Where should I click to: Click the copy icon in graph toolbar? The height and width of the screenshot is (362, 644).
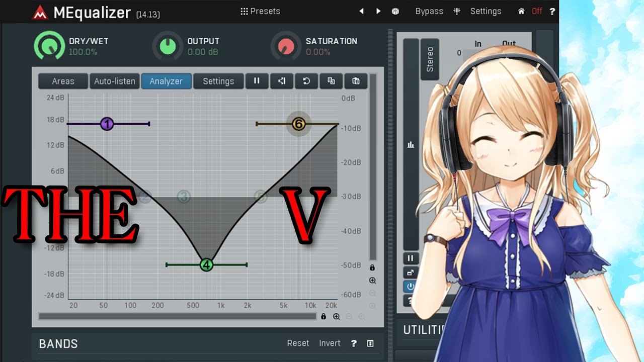pos(331,81)
